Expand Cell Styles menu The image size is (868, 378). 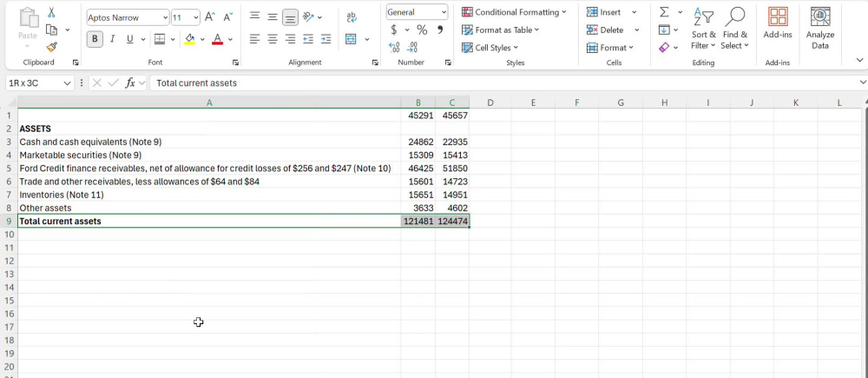490,48
